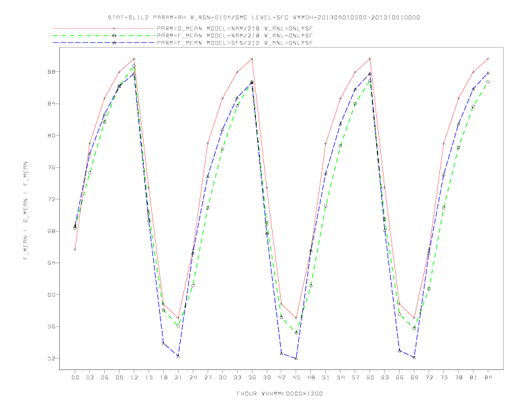Screen dimensions: 532x411
Task: Click x-axis forecast hour 63
Action: 385,377
